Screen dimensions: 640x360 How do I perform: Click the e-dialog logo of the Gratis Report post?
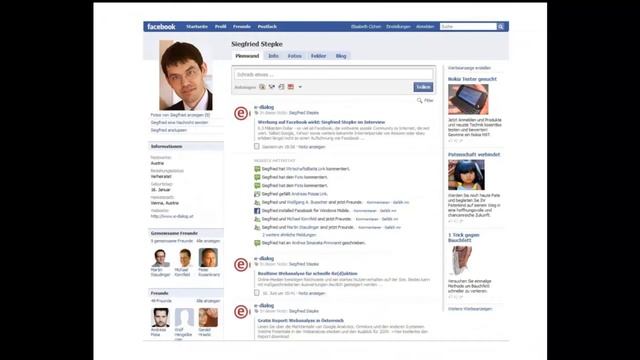click(241, 312)
